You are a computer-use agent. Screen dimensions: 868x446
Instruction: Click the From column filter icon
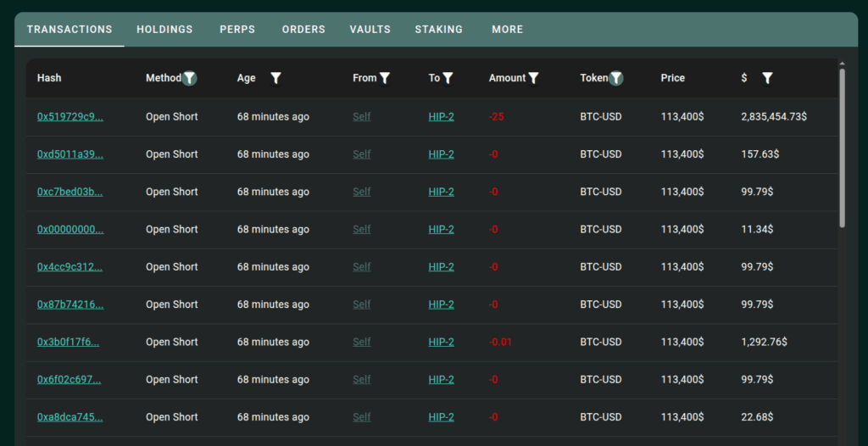385,78
